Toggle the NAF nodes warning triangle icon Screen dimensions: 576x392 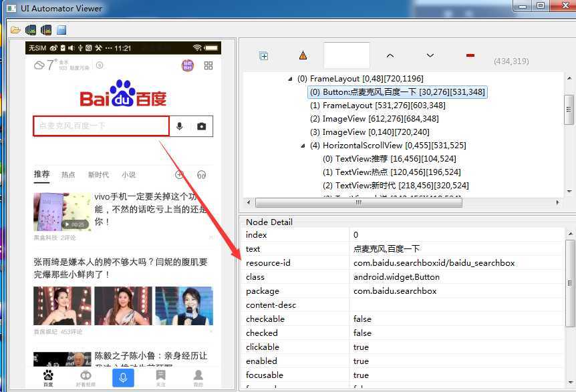[303, 55]
